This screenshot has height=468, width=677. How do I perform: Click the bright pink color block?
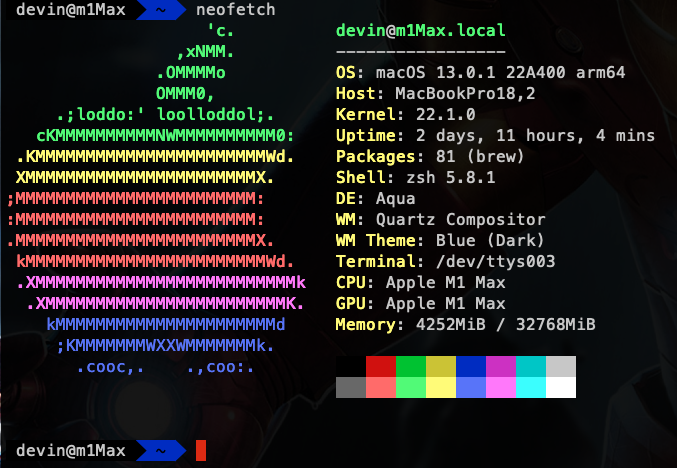pyautogui.click(x=501, y=387)
